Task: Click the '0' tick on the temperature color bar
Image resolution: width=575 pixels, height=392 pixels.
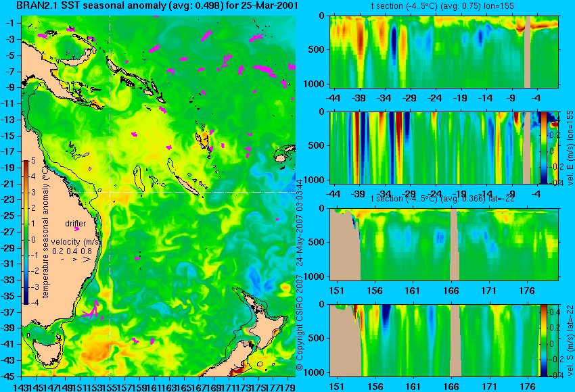Action: click(x=33, y=240)
